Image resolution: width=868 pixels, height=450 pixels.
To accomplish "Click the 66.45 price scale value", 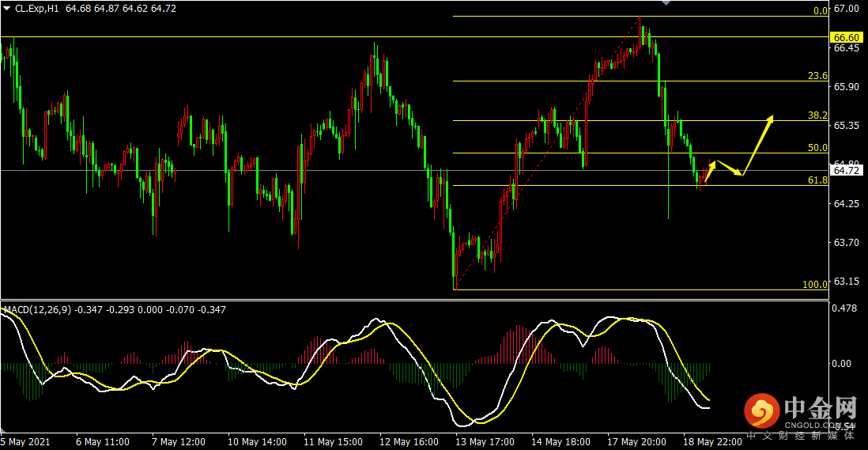I will [x=847, y=47].
